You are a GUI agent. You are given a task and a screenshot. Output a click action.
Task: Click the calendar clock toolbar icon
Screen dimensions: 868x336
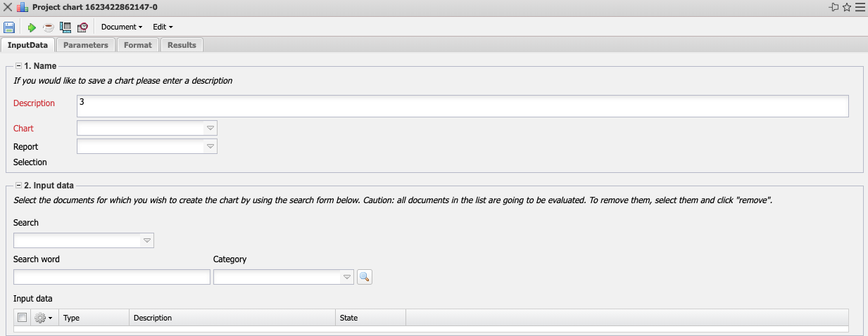(82, 27)
